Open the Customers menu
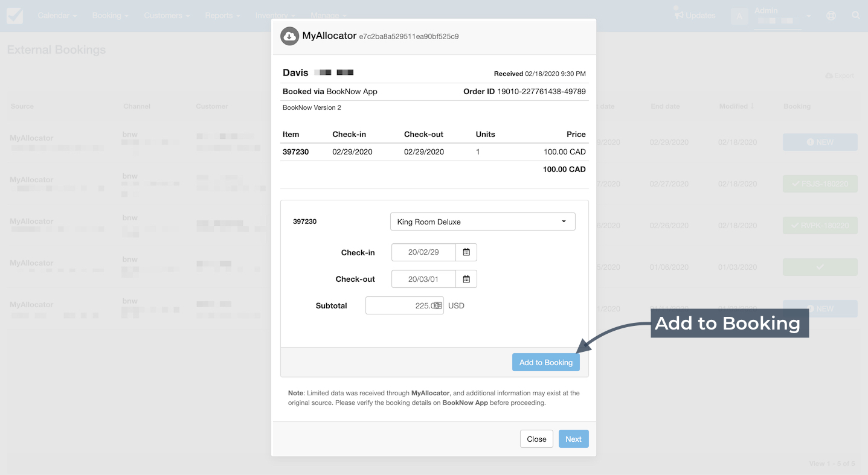Viewport: 868px width, 475px height. click(167, 16)
